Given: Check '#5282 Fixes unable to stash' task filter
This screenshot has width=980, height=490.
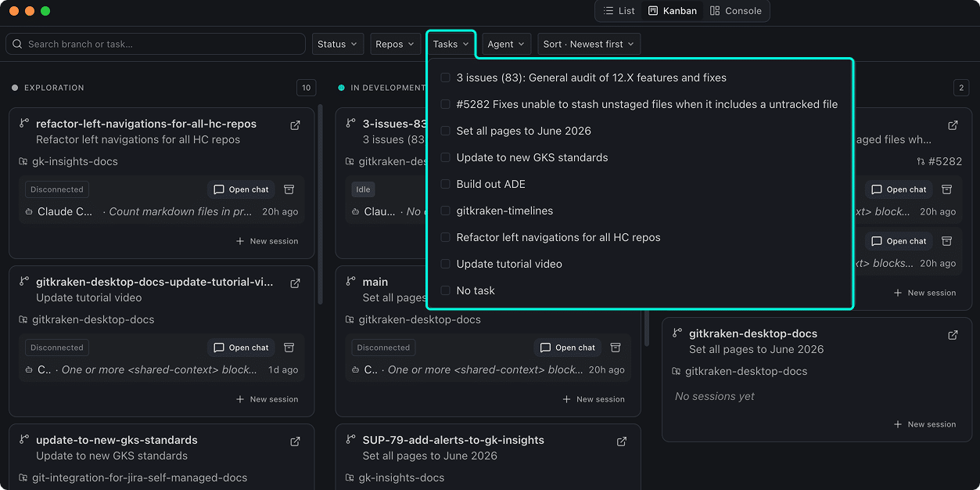Looking at the screenshot, I should pos(445,104).
